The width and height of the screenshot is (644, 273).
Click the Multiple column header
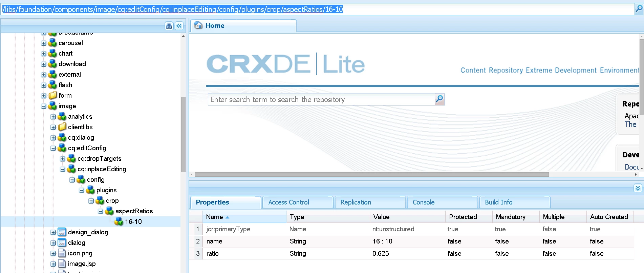[563, 217]
